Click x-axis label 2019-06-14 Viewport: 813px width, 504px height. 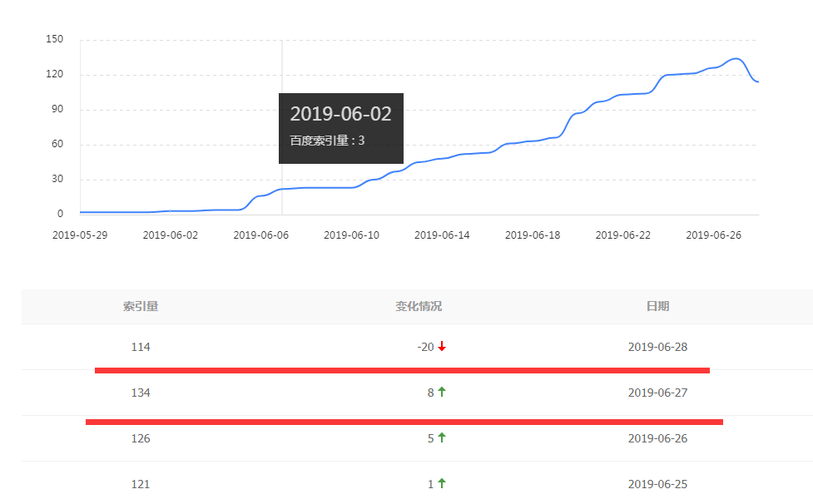click(x=442, y=235)
